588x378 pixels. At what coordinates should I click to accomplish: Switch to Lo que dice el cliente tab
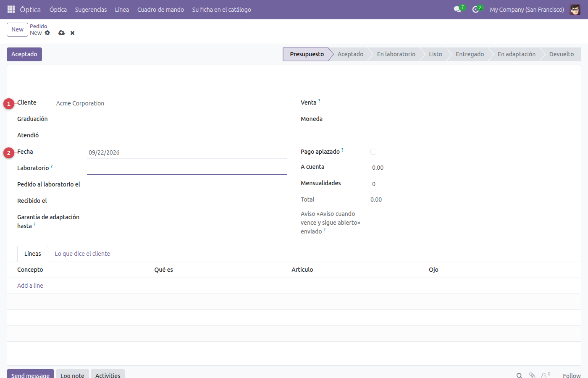click(82, 254)
